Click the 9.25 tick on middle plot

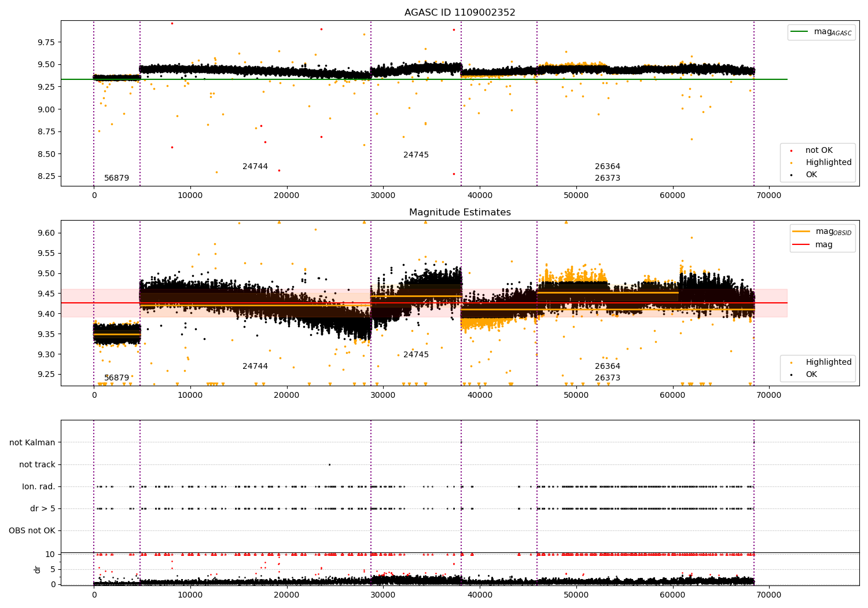click(x=46, y=374)
